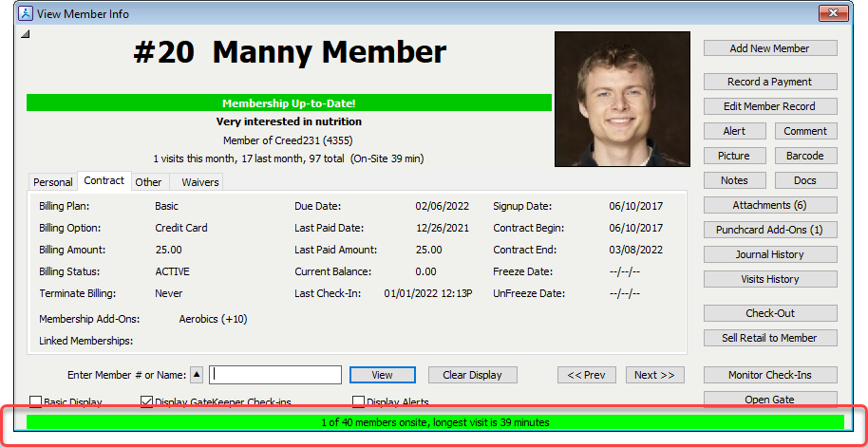
Task: Open Attachments (6)
Action: coord(769,205)
